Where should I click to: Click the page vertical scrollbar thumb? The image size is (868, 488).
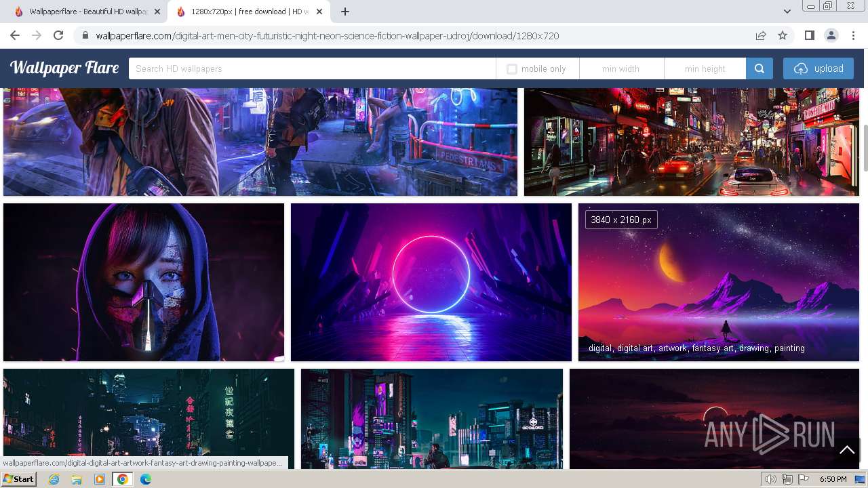click(x=865, y=148)
